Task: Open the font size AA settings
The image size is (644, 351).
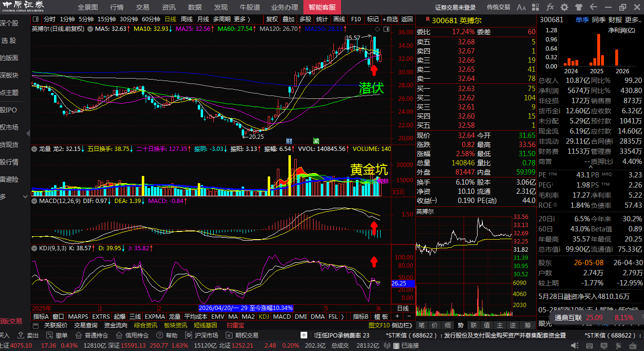Action: (x=521, y=7)
